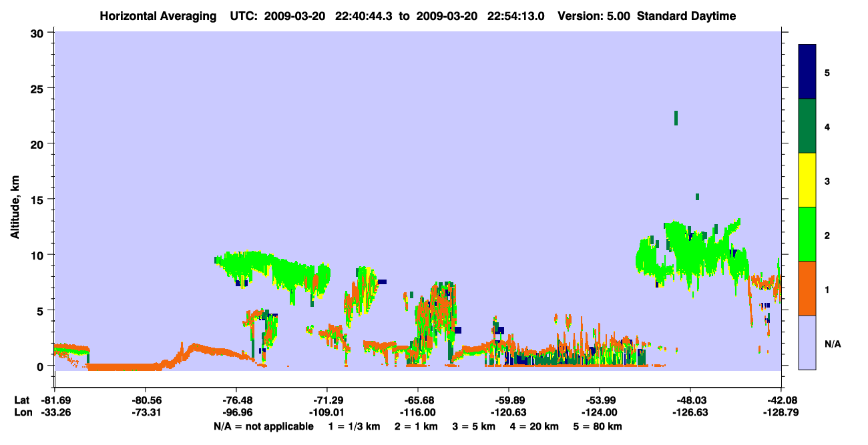Viewport: 868px width, 445px height.
Task: Click the latitude value -42.08
Action: [781, 400]
